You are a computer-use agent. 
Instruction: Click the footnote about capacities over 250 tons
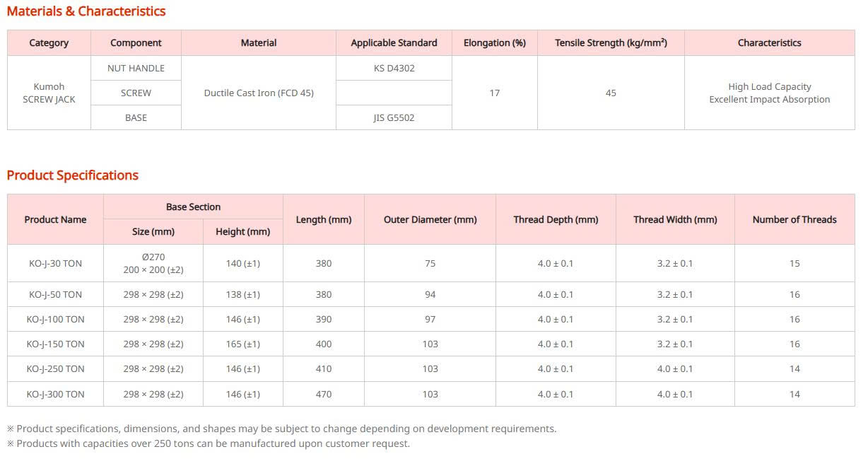pos(209,443)
